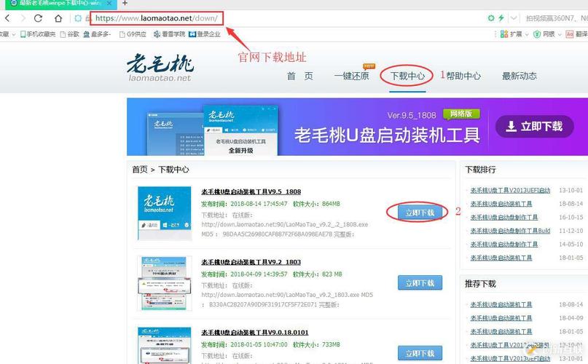Go back with the browser back arrow
The width and height of the screenshot is (588, 364).
(7, 18)
